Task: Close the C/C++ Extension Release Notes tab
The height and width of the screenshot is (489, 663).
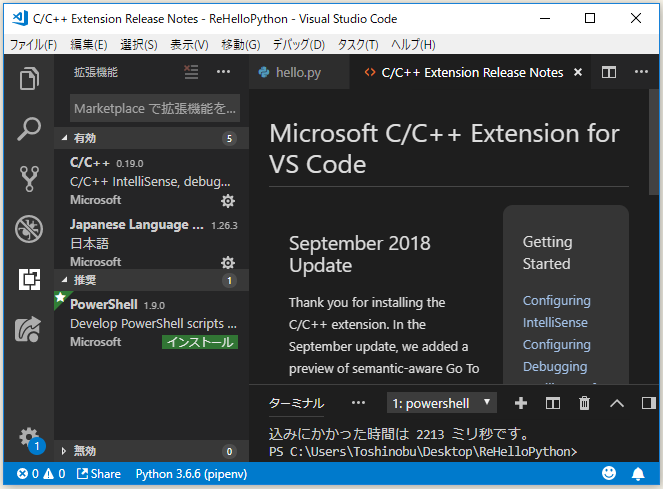Action: 578,72
